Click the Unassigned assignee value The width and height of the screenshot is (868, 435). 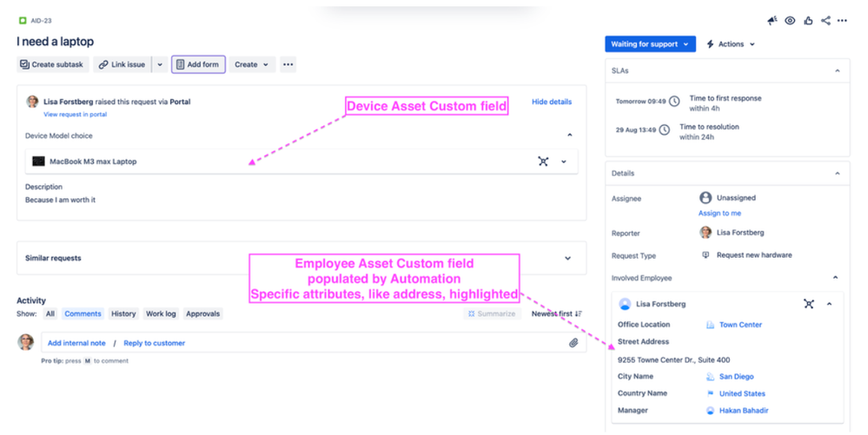[736, 198]
